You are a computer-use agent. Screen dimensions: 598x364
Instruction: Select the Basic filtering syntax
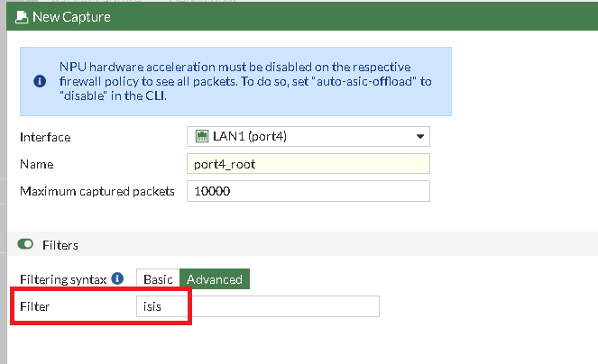tap(158, 279)
